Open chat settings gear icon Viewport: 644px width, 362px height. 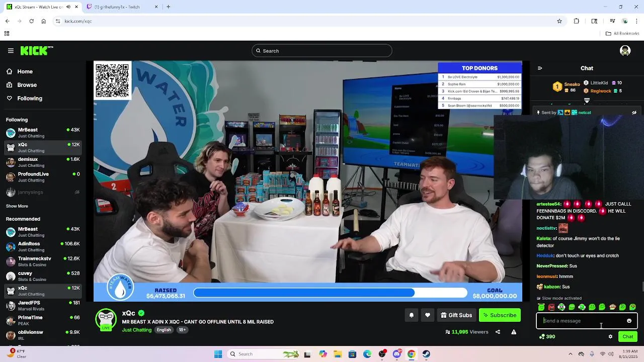610,337
